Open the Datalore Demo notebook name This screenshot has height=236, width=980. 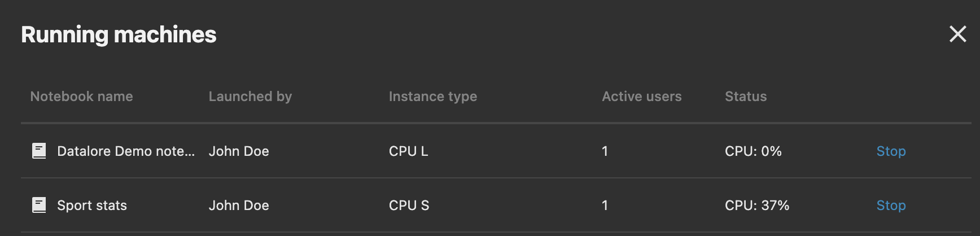coord(125,151)
